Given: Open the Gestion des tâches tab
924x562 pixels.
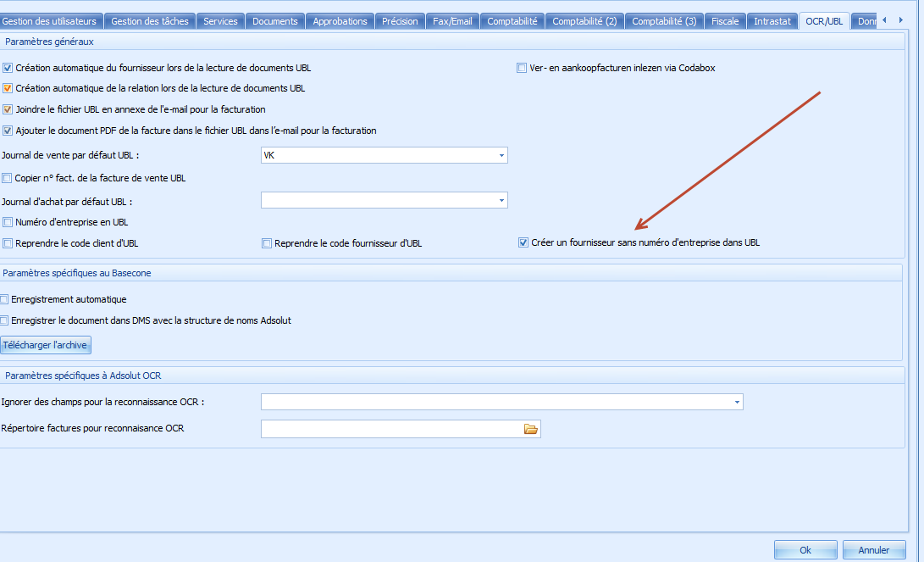Looking at the screenshot, I should coord(150,21).
